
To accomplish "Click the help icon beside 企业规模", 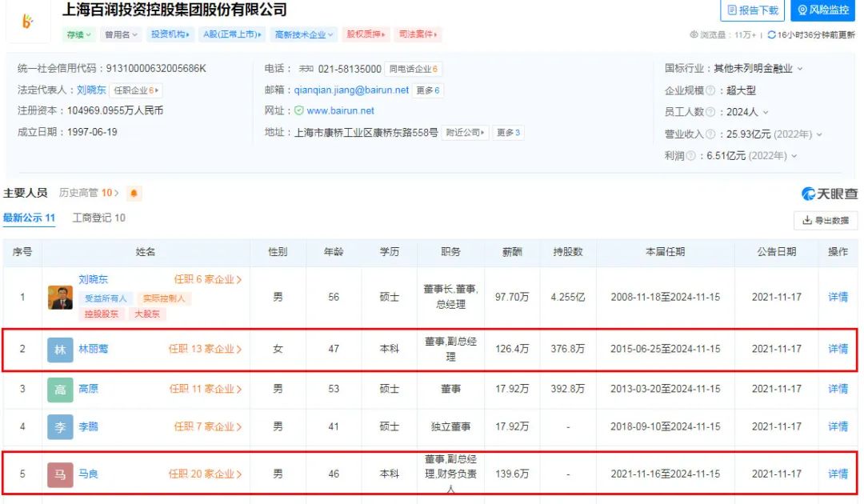I will (710, 90).
